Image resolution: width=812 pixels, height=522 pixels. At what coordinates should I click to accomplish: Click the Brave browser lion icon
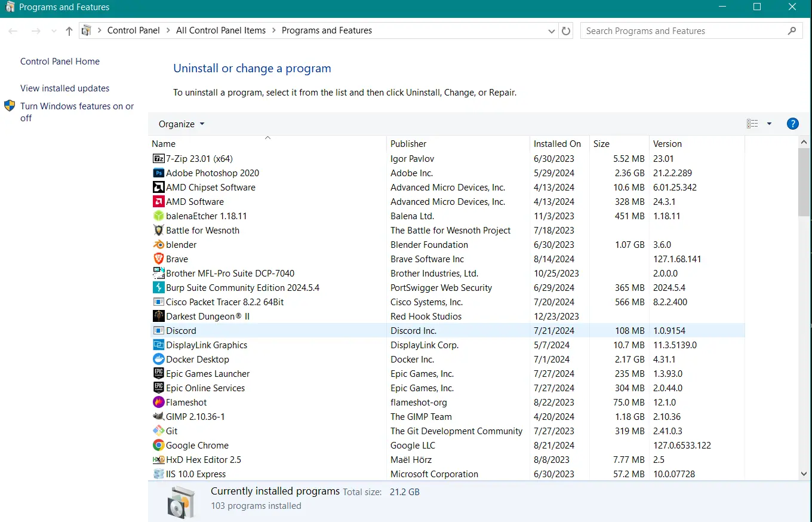(158, 259)
